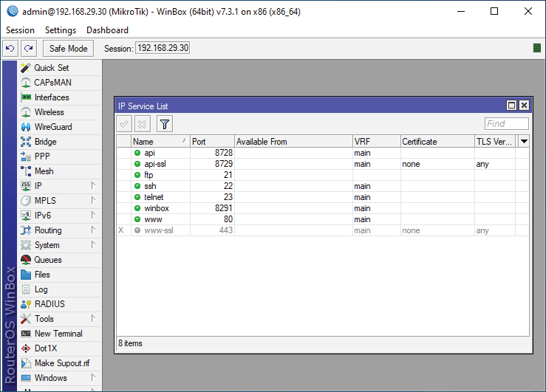This screenshot has height=392, width=546.
Task: Minimize the WinBox main window
Action: [461, 12]
